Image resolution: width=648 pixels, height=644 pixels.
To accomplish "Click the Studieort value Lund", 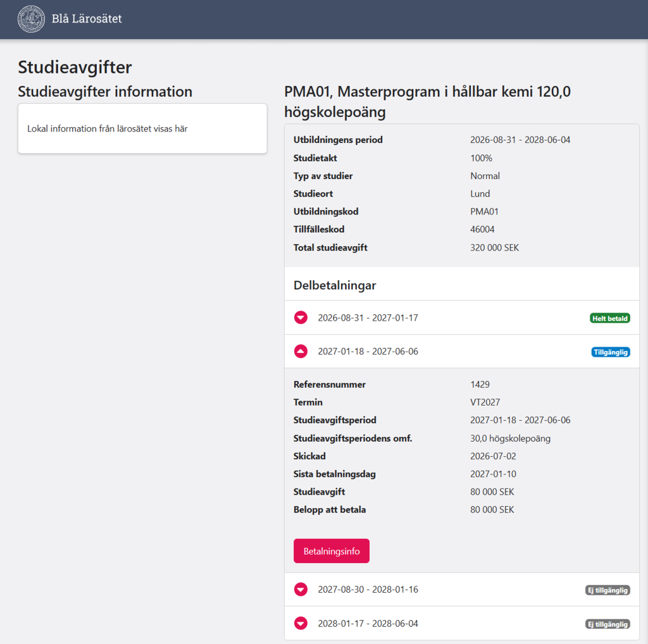I will tap(480, 194).
